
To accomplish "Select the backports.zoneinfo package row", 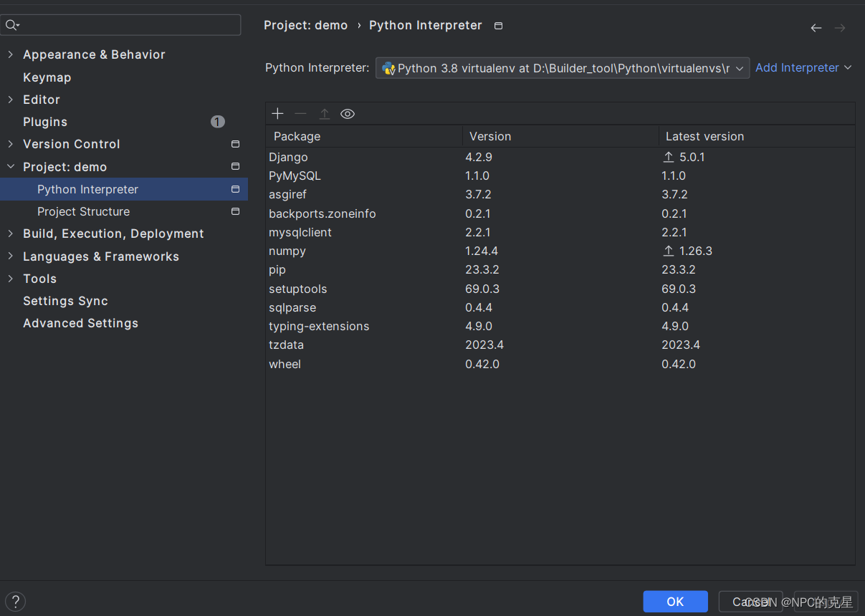I will [560, 213].
